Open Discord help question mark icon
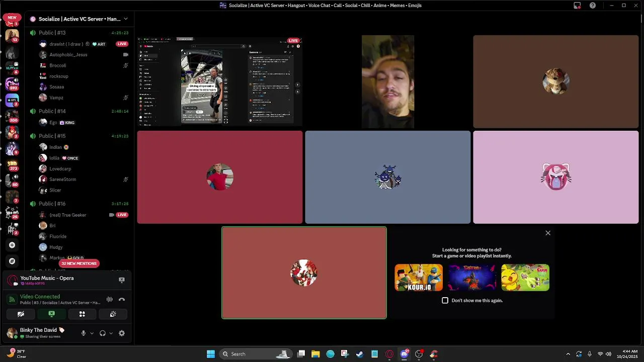Image resolution: width=644 pixels, height=362 pixels. pos(593,6)
